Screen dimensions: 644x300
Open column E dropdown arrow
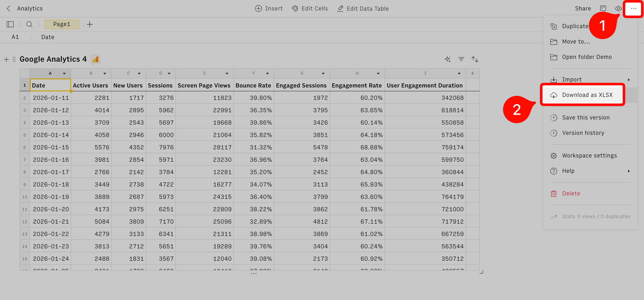227,73
